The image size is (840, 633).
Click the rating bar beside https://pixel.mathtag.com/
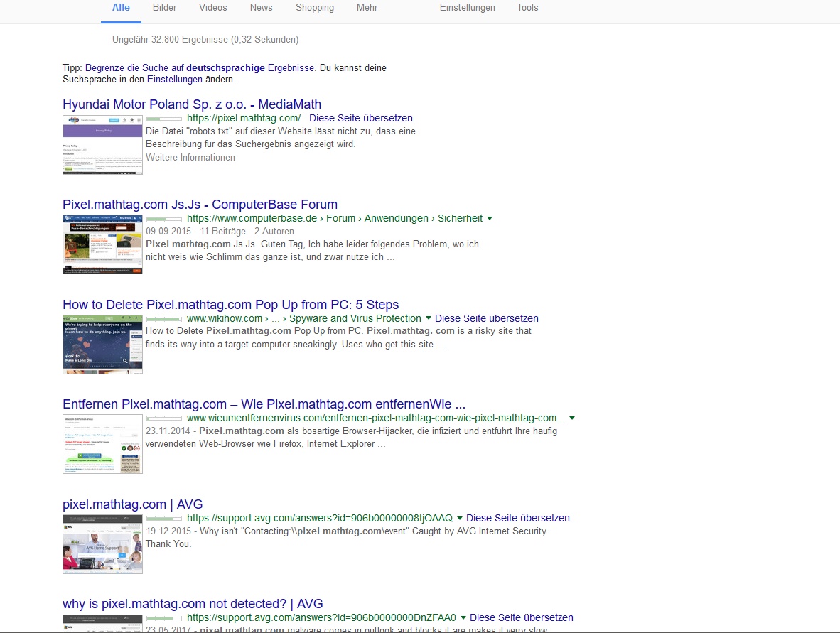(164, 119)
